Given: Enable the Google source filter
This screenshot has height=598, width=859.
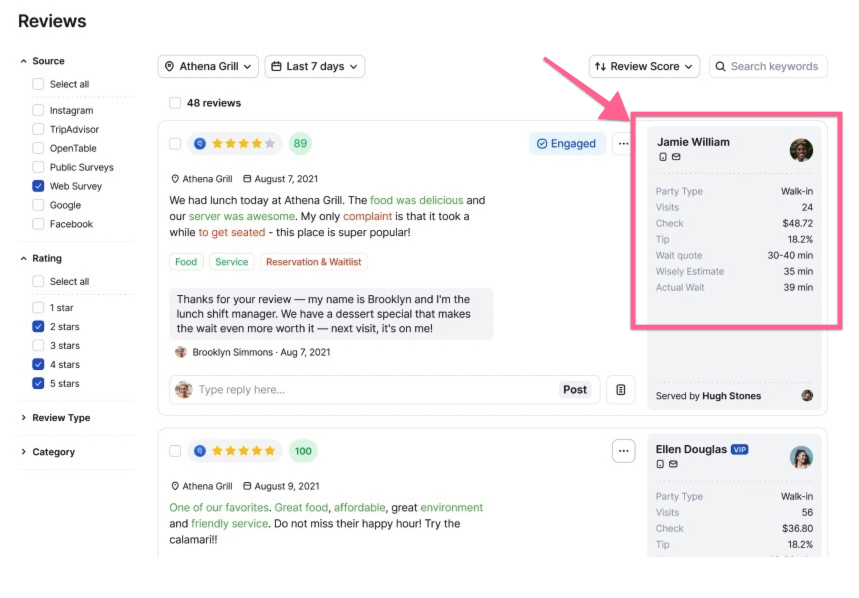Looking at the screenshot, I should [x=38, y=205].
